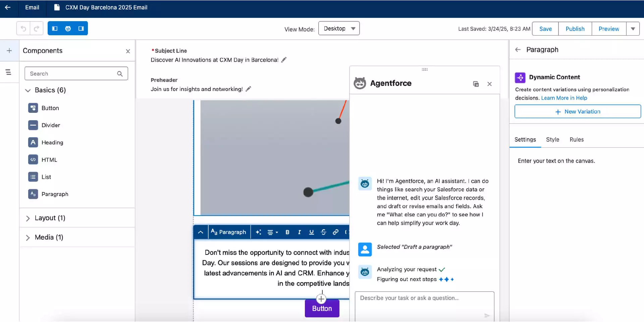Toggle the right panel visibility
Image resolution: width=644 pixels, height=322 pixels.
81,29
